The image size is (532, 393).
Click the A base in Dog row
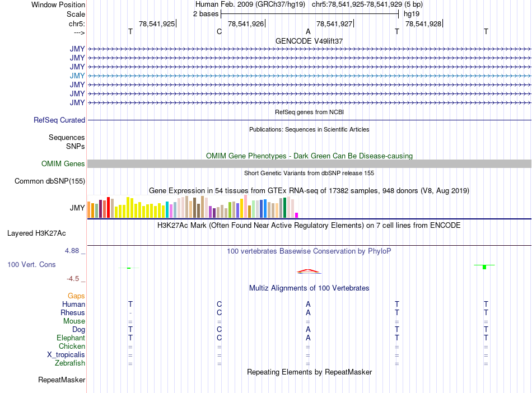click(x=308, y=329)
